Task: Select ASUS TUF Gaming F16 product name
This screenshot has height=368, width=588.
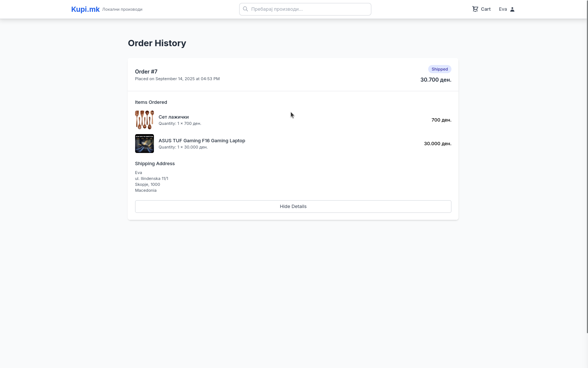Action: (x=202, y=141)
